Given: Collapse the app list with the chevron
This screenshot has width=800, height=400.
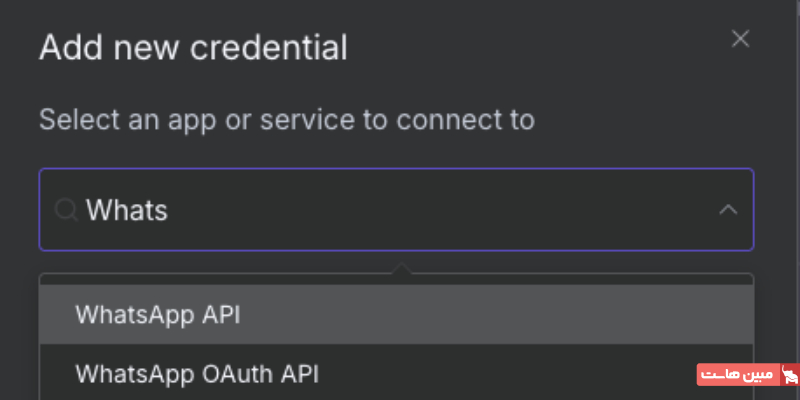Looking at the screenshot, I should tap(728, 210).
